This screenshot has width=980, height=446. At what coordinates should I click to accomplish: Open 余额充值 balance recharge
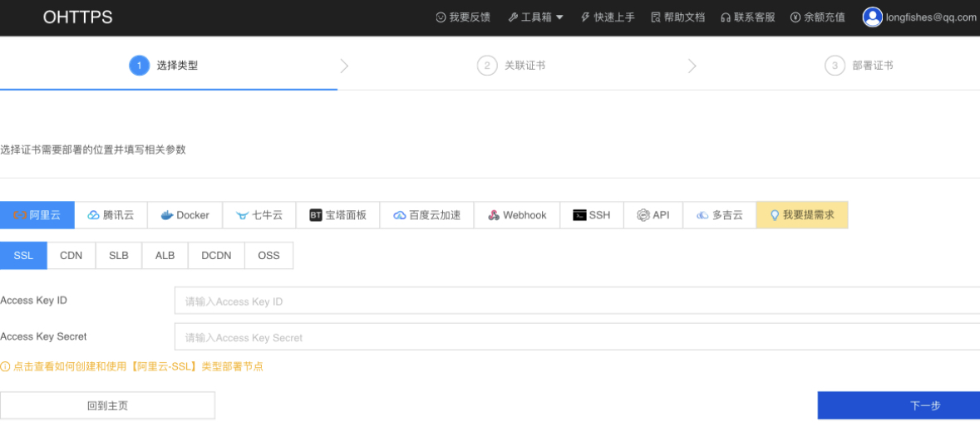pos(817,17)
